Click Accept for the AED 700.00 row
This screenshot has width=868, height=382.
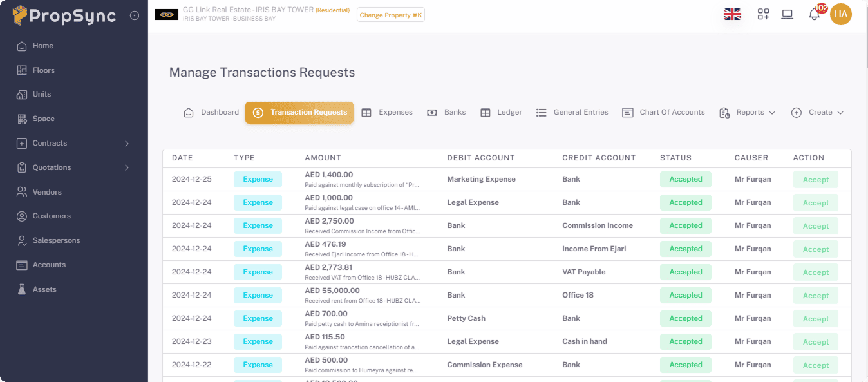click(816, 319)
